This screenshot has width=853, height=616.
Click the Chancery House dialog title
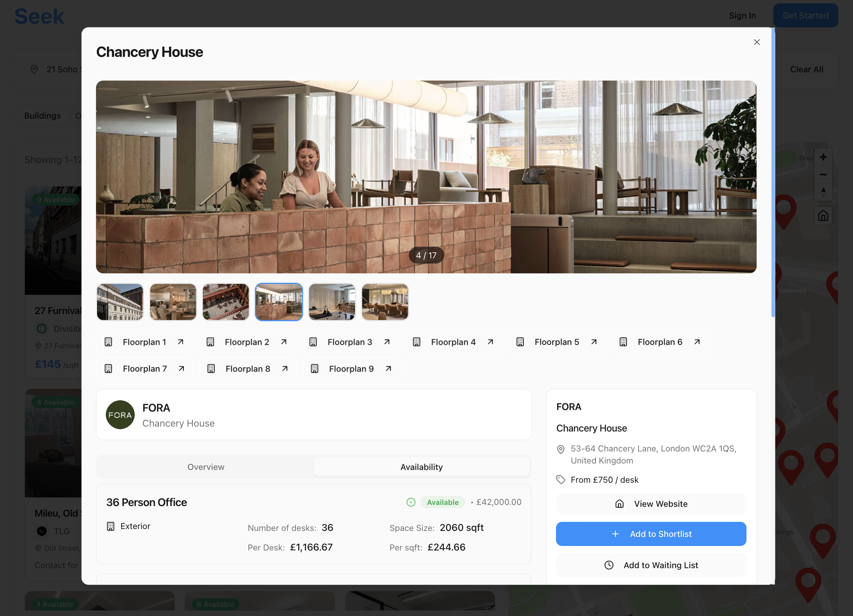(x=150, y=52)
